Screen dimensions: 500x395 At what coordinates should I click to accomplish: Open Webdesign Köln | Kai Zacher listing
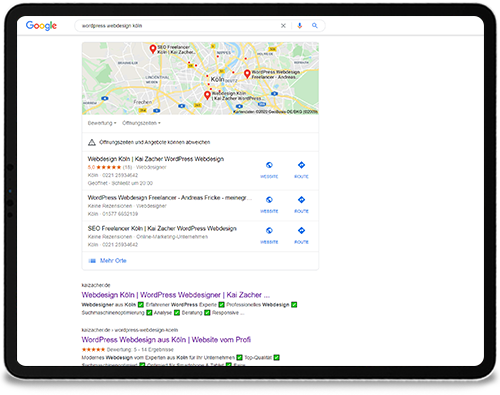pos(156,159)
